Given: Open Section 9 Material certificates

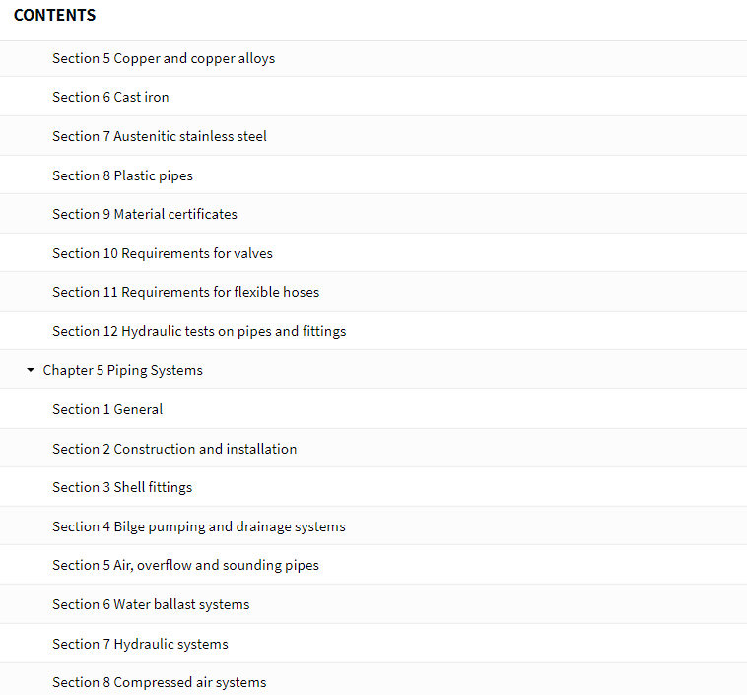Looking at the screenshot, I should pyautogui.click(x=145, y=214).
